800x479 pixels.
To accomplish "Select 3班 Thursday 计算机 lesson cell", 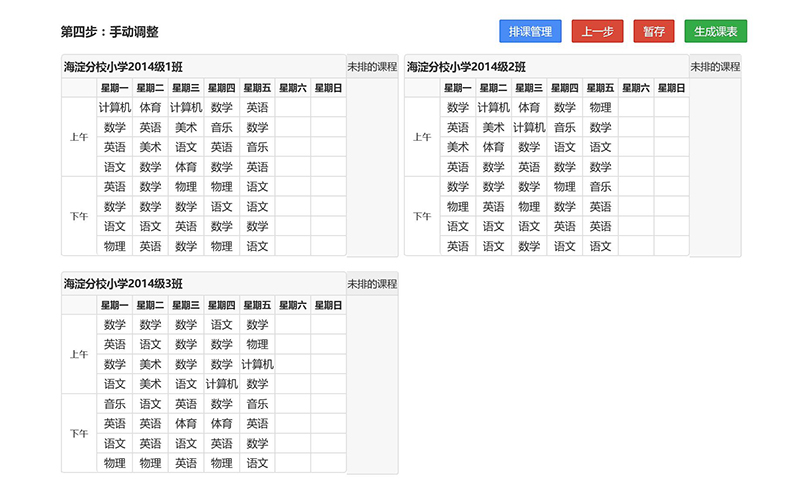I will click(221, 384).
